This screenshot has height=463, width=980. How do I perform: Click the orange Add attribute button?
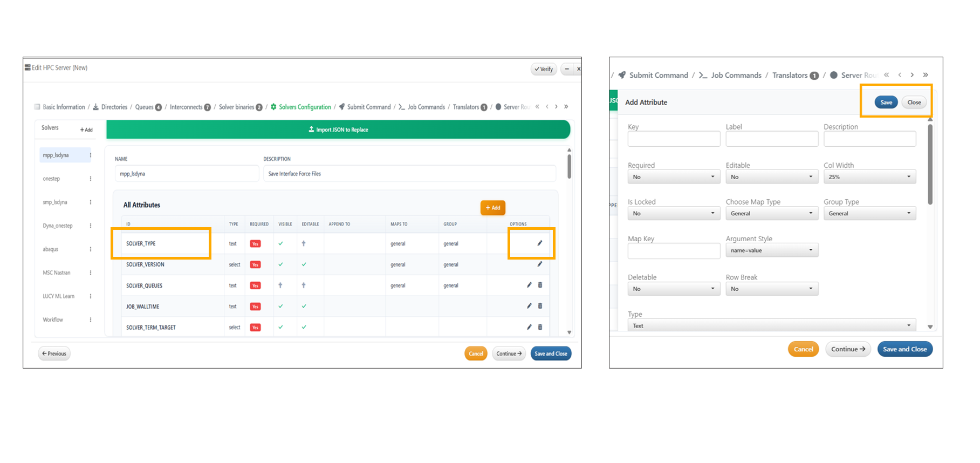(492, 208)
